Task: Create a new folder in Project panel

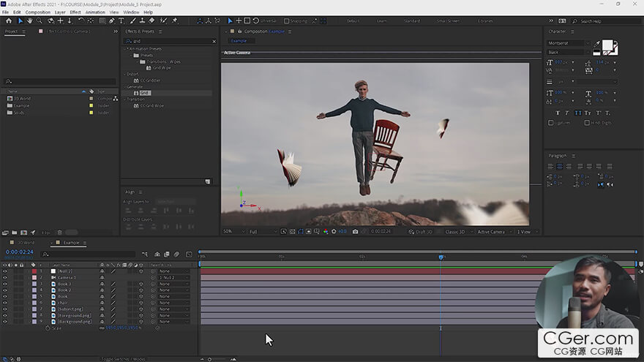Action: tap(15, 233)
